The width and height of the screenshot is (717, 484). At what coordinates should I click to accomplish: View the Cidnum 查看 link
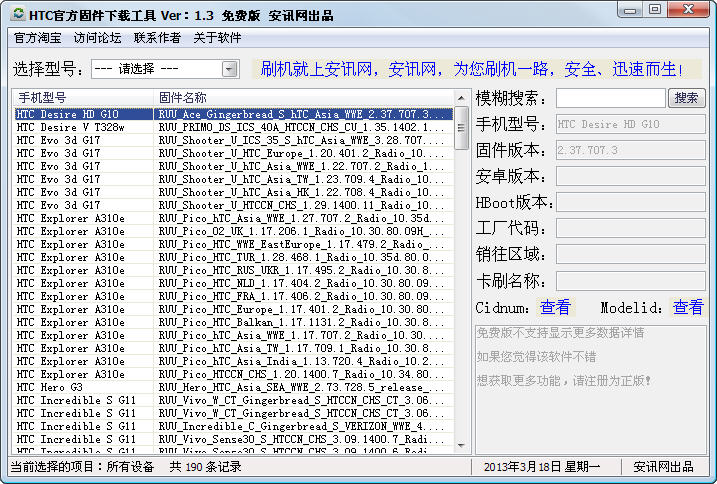click(555, 307)
